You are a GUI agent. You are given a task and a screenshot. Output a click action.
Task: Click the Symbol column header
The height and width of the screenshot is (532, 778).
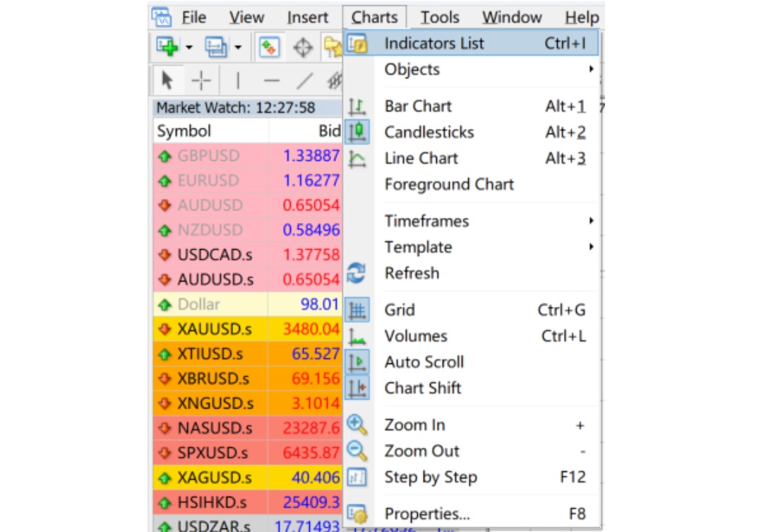211,131
